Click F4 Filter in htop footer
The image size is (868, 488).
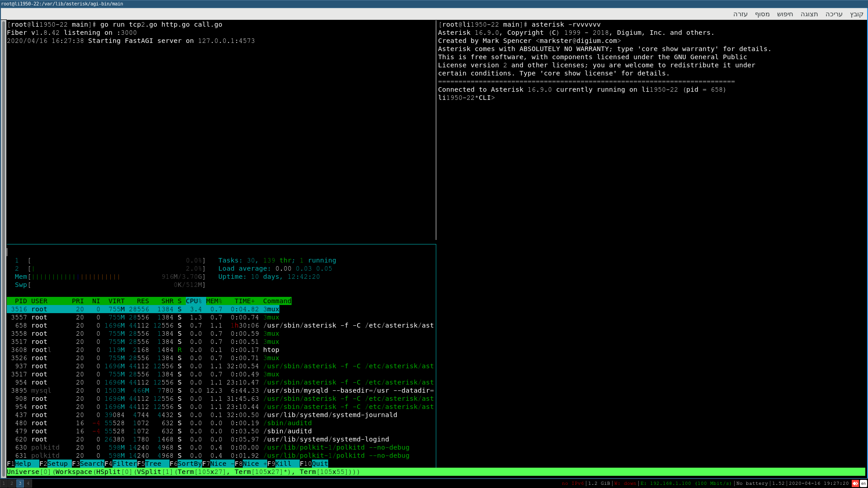(121, 464)
